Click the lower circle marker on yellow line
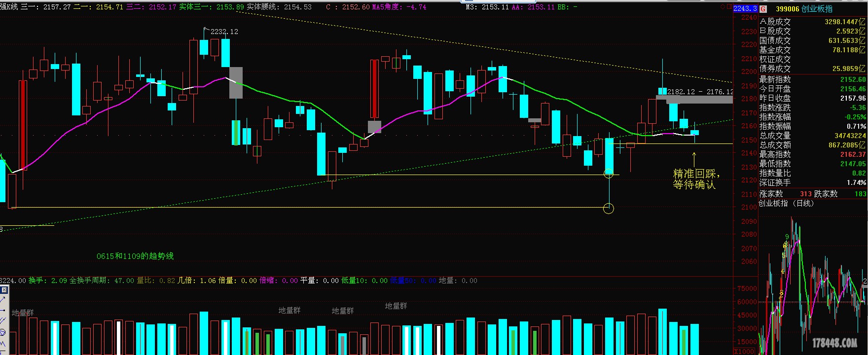Viewport: 868px width, 355px height. (609, 209)
